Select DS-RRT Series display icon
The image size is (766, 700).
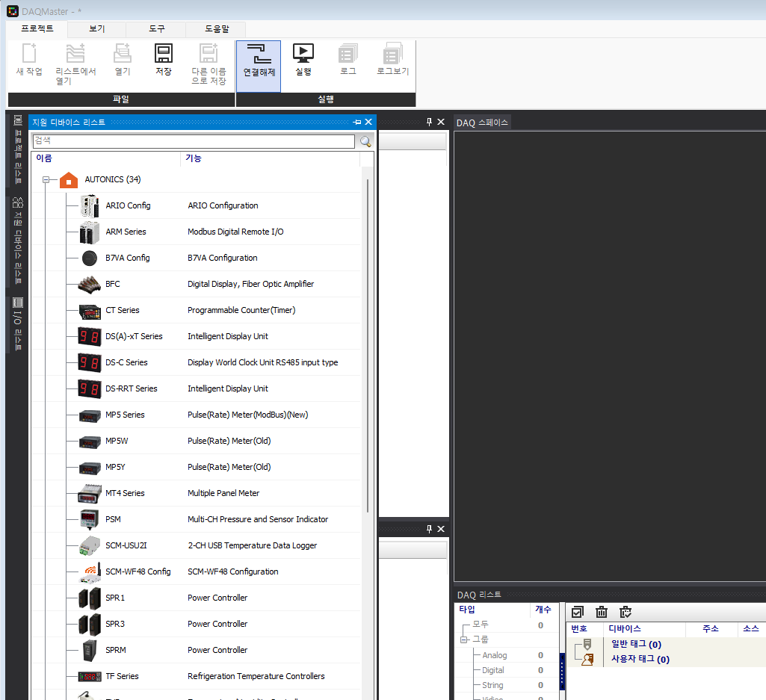[x=90, y=388]
